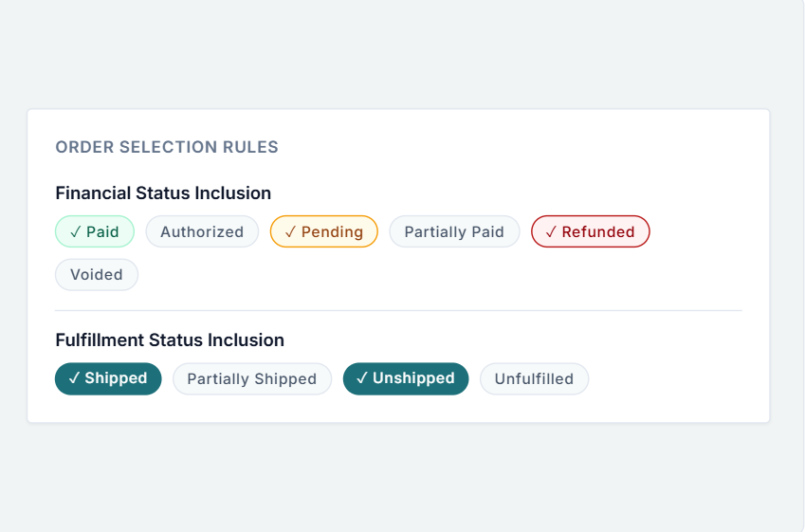
Task: Select the Voided status chip
Action: [97, 275]
